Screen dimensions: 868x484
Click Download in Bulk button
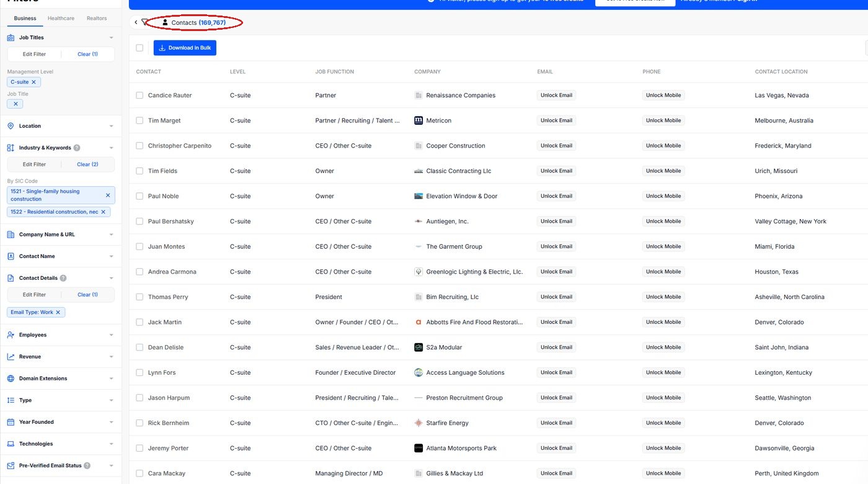[185, 48]
